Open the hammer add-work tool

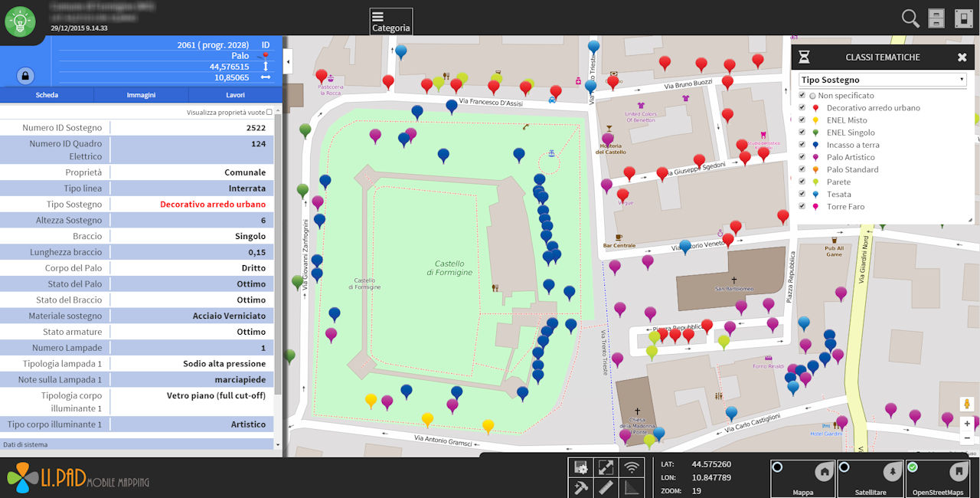tap(580, 487)
